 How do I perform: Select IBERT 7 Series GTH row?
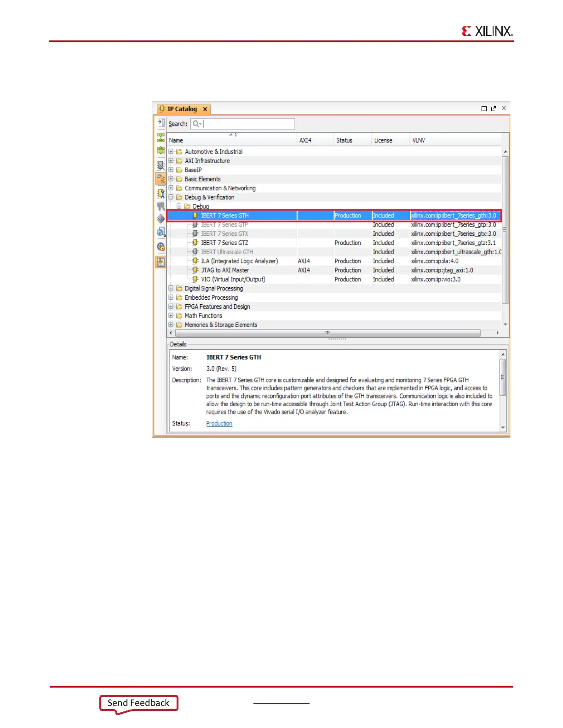334,216
